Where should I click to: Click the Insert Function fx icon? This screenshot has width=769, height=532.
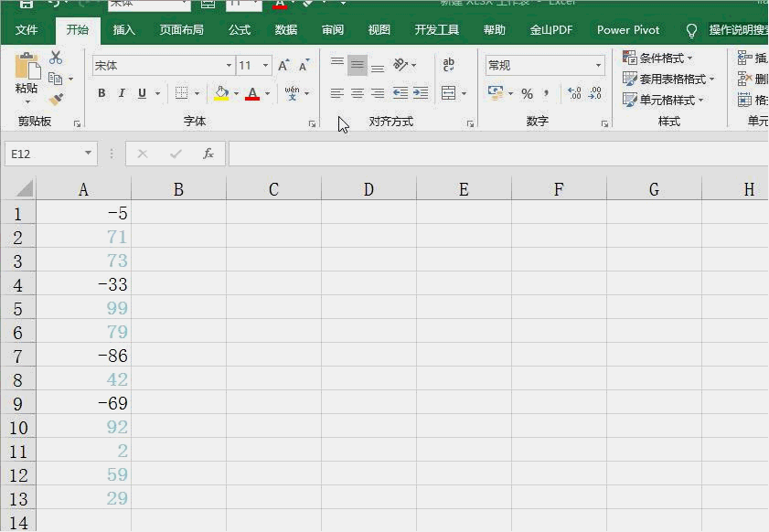coord(208,154)
